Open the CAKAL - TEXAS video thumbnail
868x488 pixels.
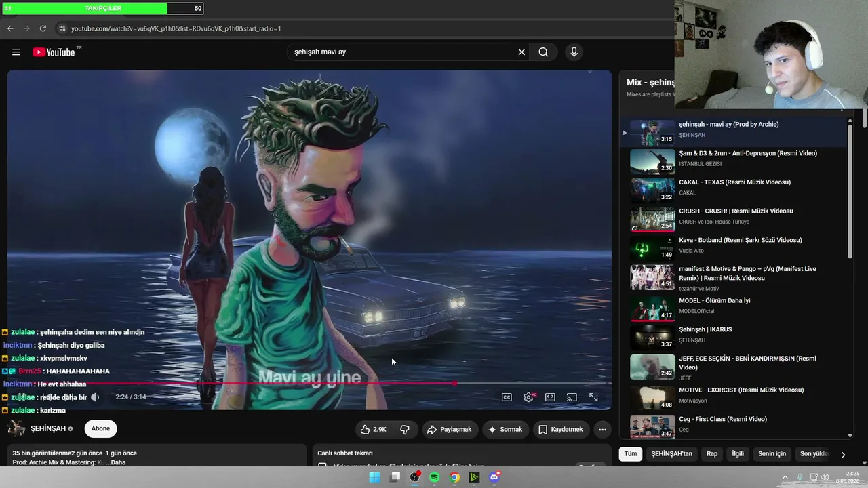coord(652,190)
